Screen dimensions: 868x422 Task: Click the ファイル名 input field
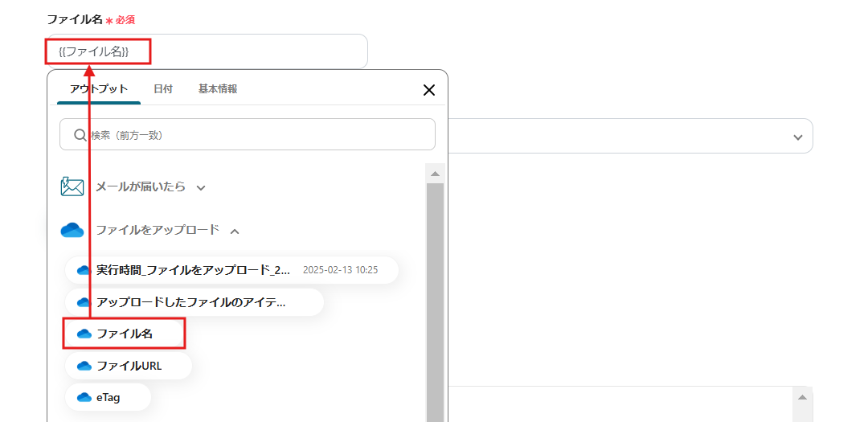207,51
